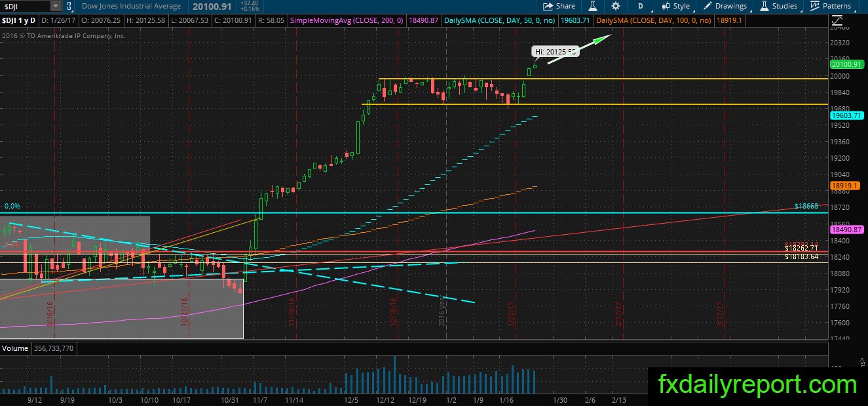This screenshot has height=406, width=868.
Task: Open chart settings gear icon
Action: point(616,6)
